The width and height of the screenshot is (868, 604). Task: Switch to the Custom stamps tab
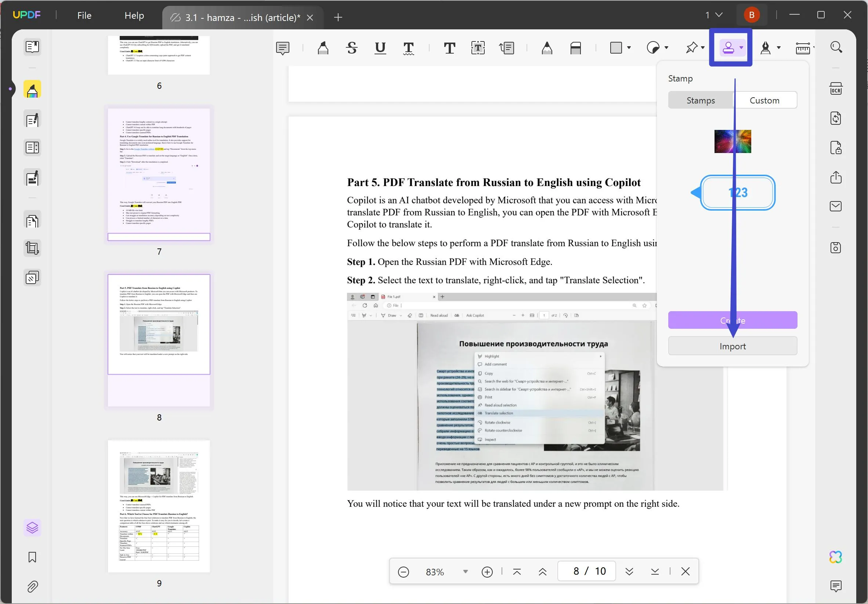pyautogui.click(x=764, y=100)
